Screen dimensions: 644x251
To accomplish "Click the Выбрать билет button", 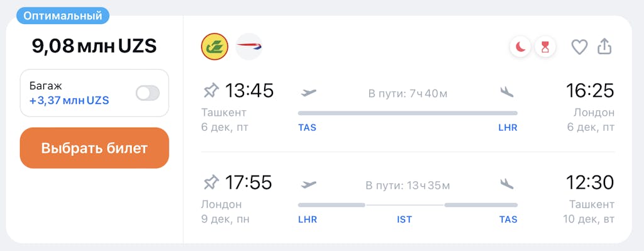I will (x=94, y=148).
